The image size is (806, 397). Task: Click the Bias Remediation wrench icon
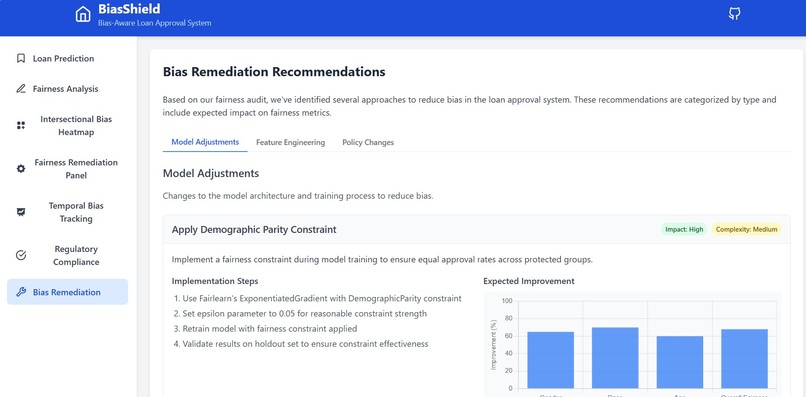pyautogui.click(x=21, y=292)
